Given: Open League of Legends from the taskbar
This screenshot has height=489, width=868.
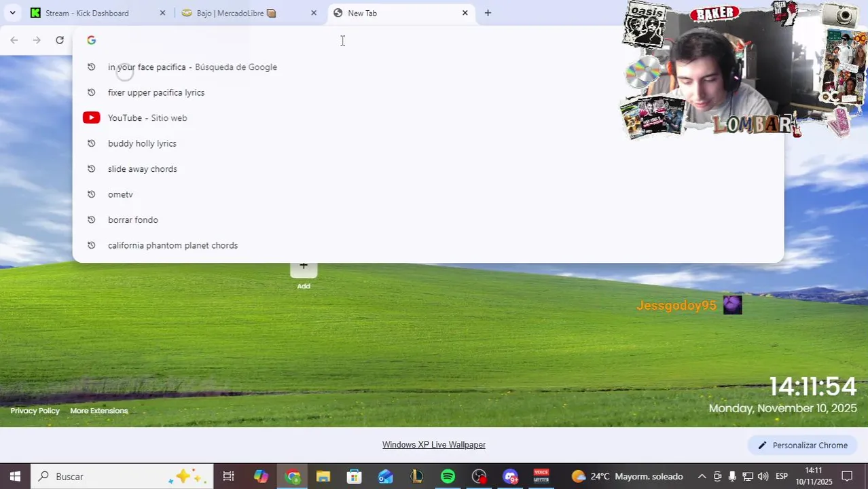Looking at the screenshot, I should (x=417, y=477).
